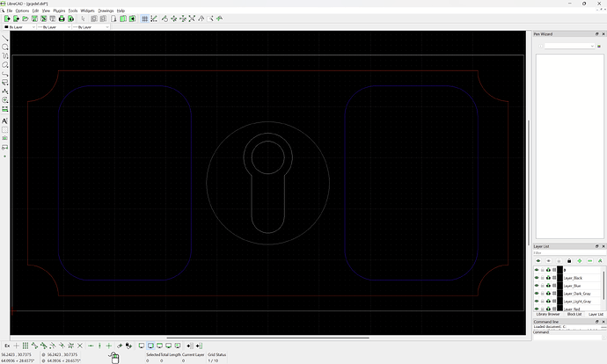Click the Snap on grid icon
607x364 pixels.
coord(26,346)
